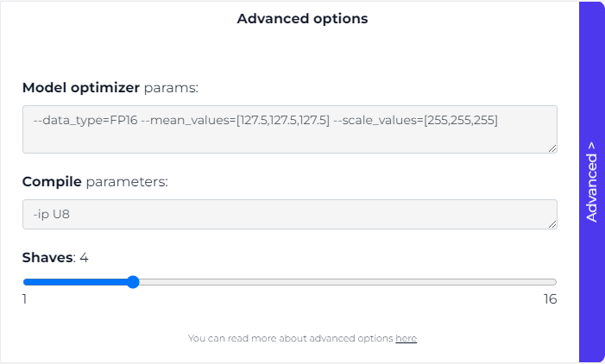Click the '--data_type=FP16' text in optimizer field
Viewport: 605px width, 364px height.
pyautogui.click(x=83, y=121)
